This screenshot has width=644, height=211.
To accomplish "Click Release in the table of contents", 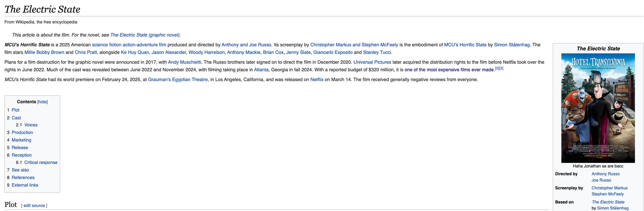I will pyautogui.click(x=20, y=147).
